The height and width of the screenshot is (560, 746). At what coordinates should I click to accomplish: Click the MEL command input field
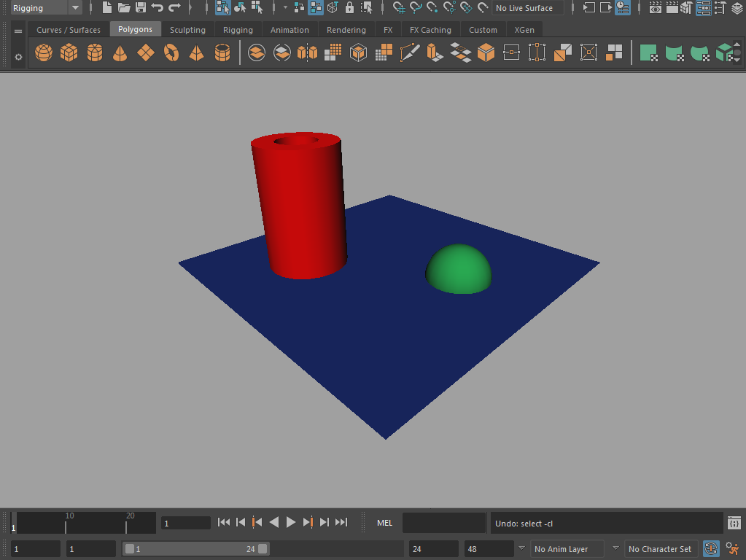(443, 523)
